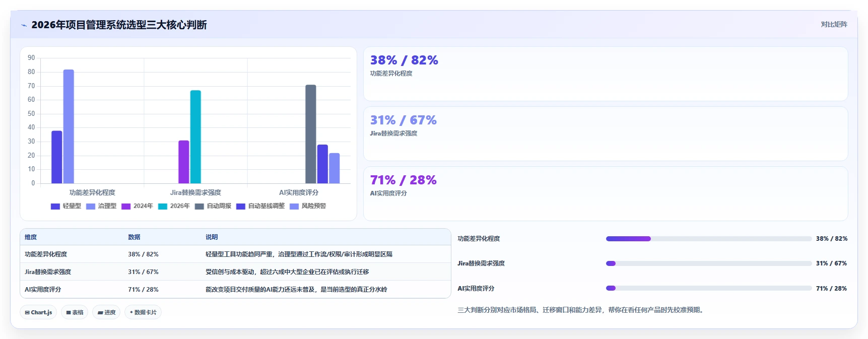Click the indigo 自动基线调整 bar at 28
The width and height of the screenshot is (868, 339).
(x=322, y=164)
